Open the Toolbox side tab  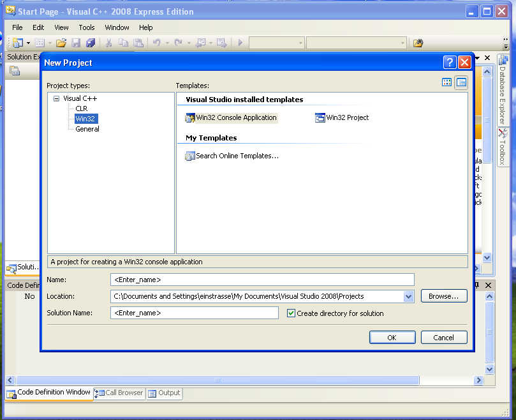(503, 147)
